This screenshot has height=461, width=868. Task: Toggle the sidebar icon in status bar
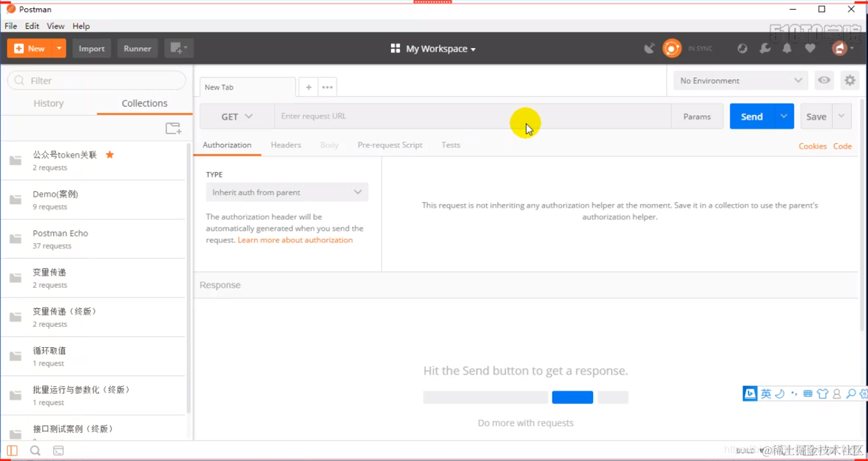12,451
